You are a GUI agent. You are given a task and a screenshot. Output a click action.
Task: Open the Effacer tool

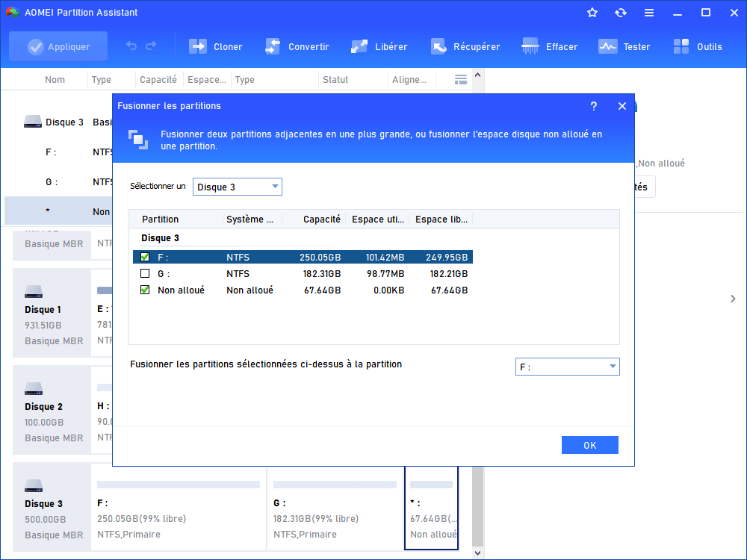pyautogui.click(x=550, y=46)
